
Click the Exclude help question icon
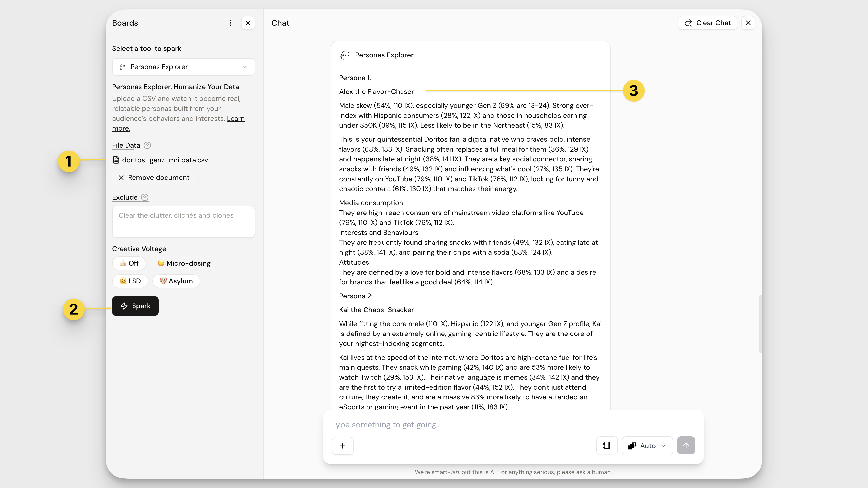pyautogui.click(x=145, y=197)
